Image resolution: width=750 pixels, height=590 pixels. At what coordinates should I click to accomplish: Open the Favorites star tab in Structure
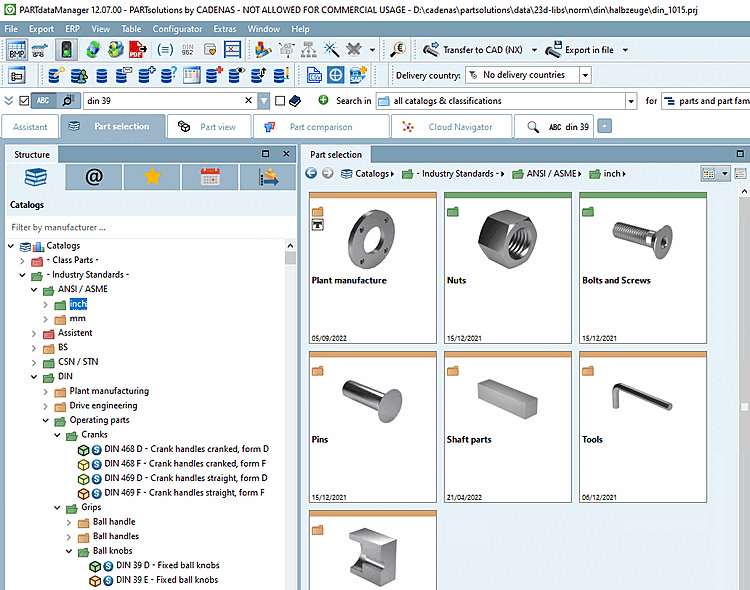pos(152,177)
